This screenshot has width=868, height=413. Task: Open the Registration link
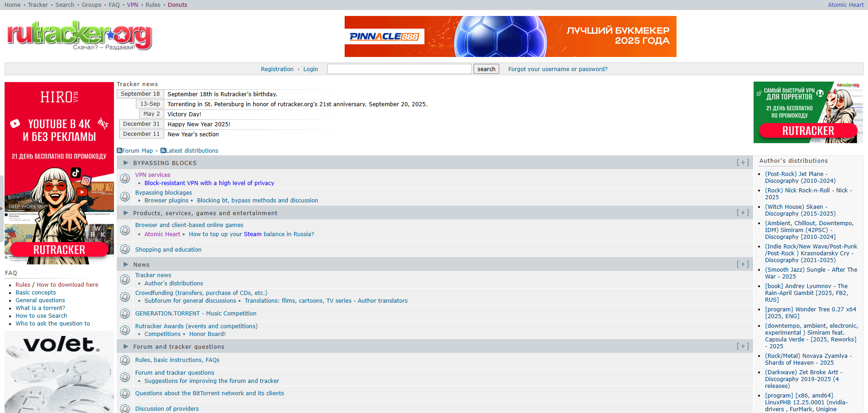tap(277, 69)
